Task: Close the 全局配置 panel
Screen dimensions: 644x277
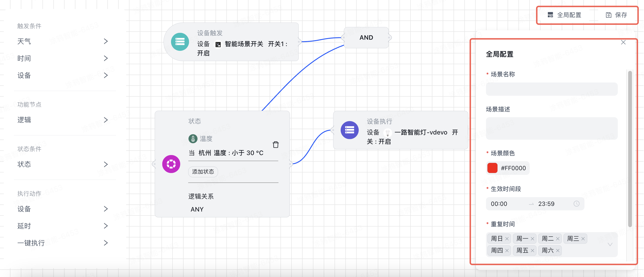Action: 623,42
